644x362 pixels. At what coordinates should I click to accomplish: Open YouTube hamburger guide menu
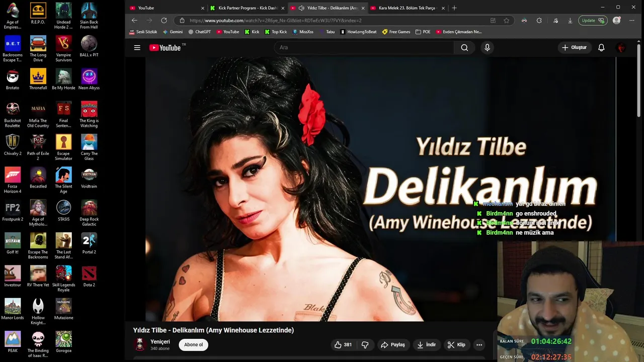[137, 47]
